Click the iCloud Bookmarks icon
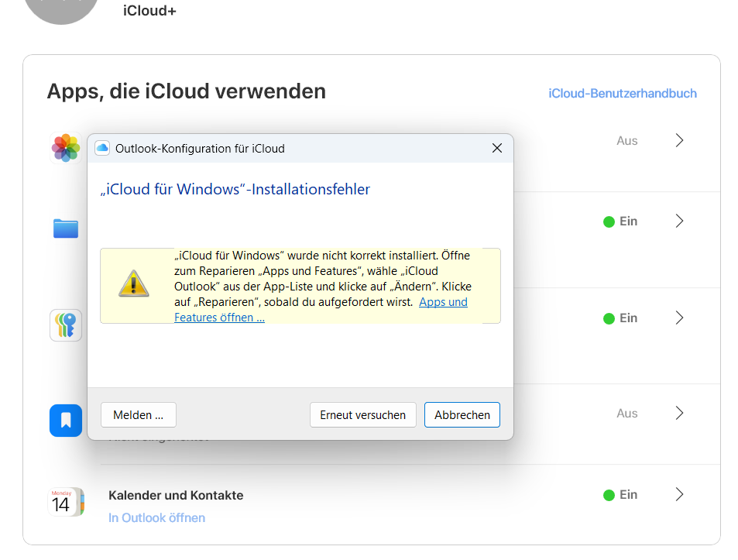The height and width of the screenshot is (560, 738). point(66,421)
